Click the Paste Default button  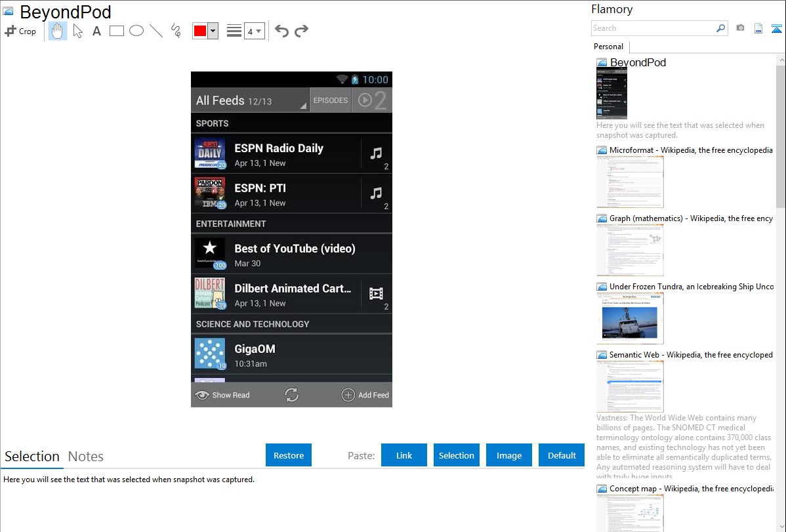point(562,455)
